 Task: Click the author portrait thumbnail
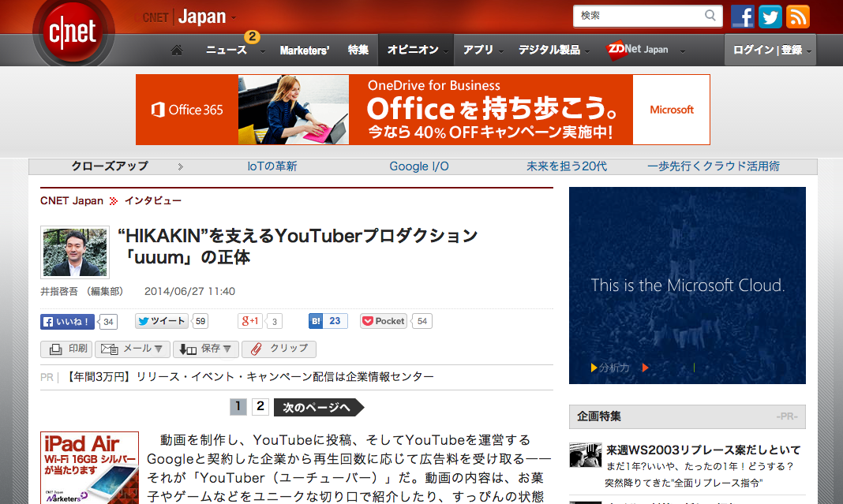[75, 252]
